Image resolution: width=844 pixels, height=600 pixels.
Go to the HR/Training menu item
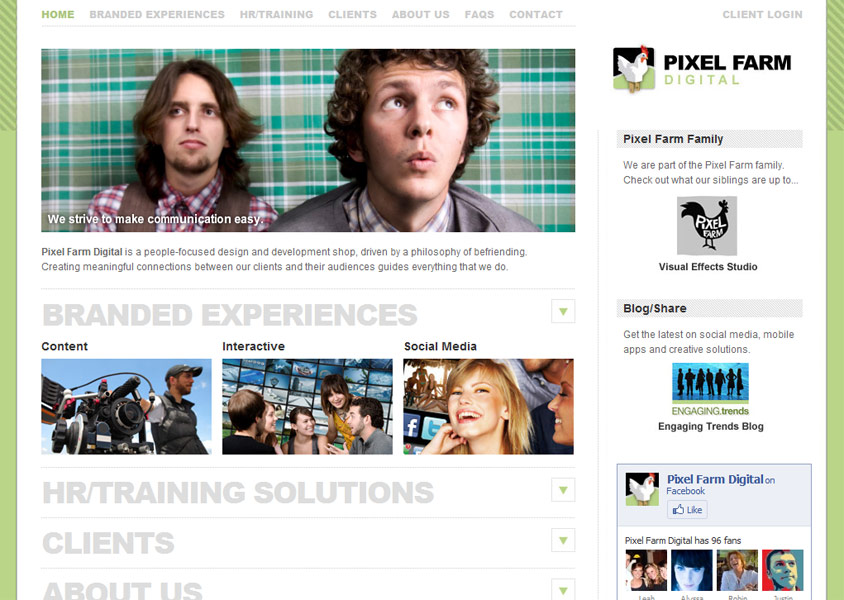[276, 15]
